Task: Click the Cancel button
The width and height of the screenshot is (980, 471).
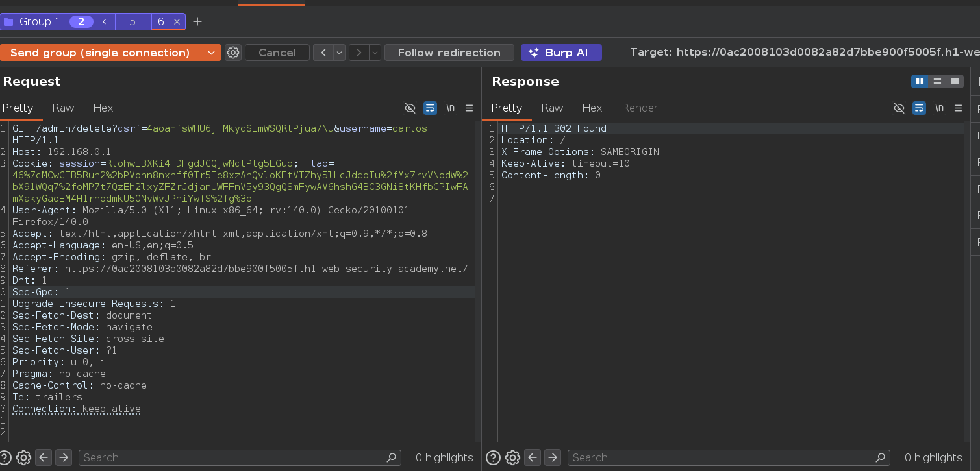Action: 277,53
